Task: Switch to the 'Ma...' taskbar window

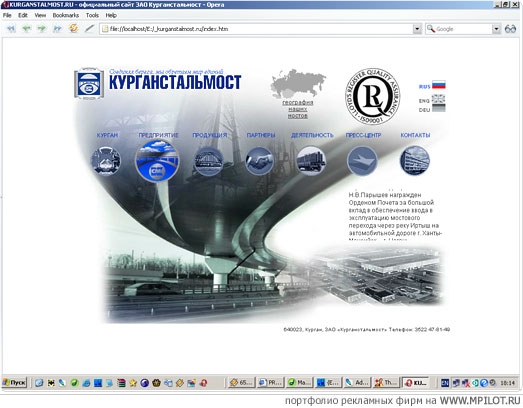Action: [x=300, y=383]
